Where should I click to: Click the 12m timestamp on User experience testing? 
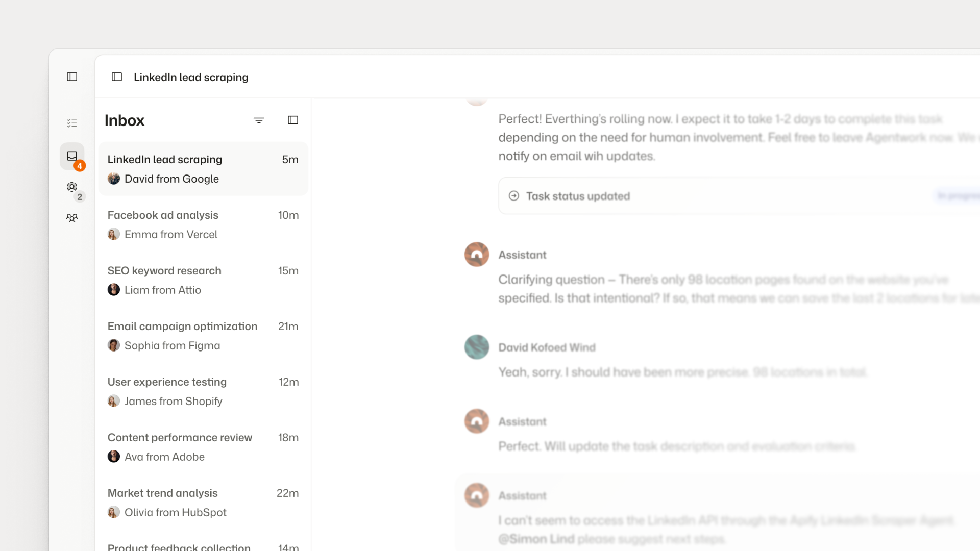click(289, 382)
